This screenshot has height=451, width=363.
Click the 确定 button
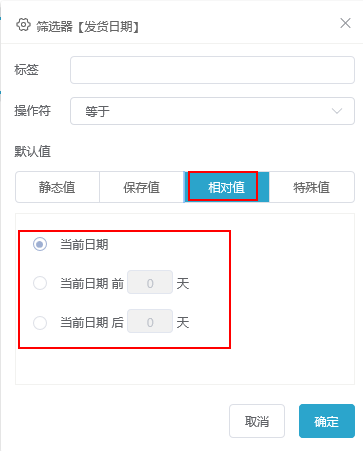(x=327, y=421)
